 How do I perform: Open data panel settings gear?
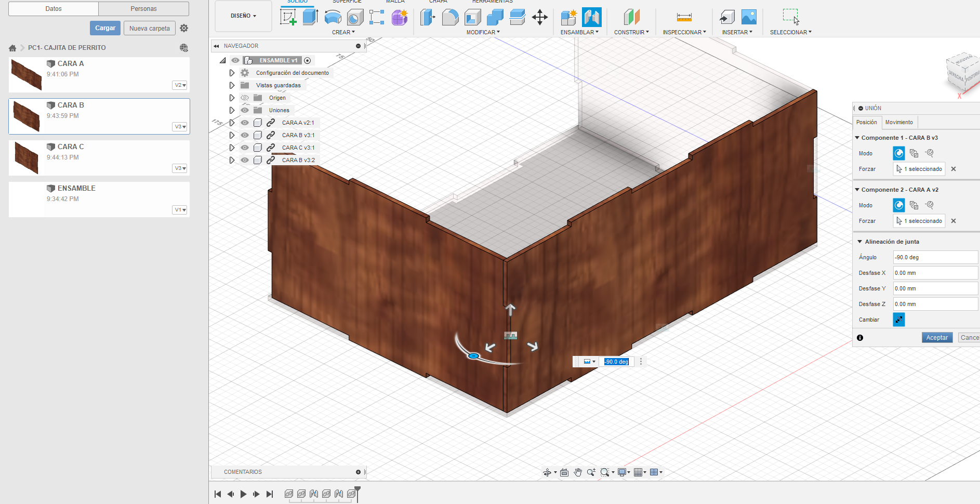[x=184, y=28]
